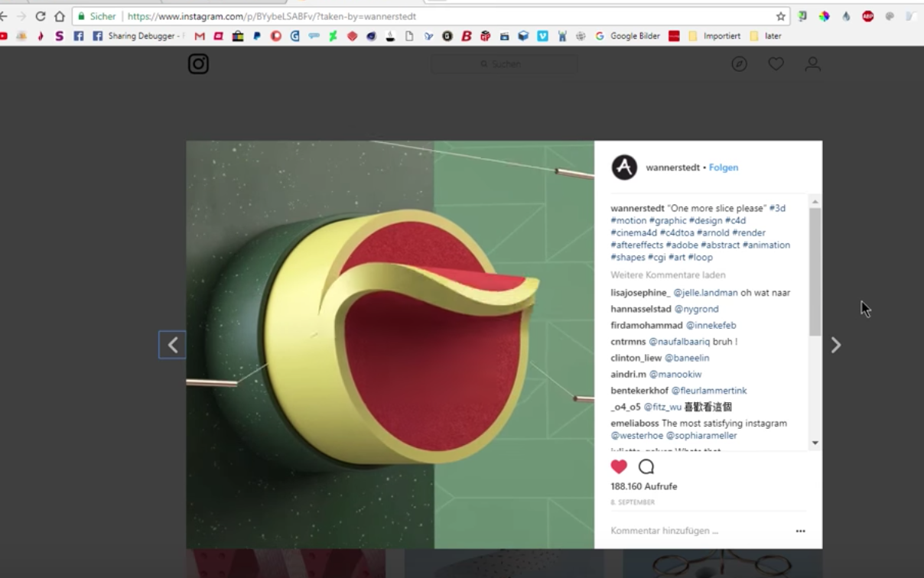Open the Importiert bookmarks folder
The image size is (924, 578).
click(x=714, y=36)
